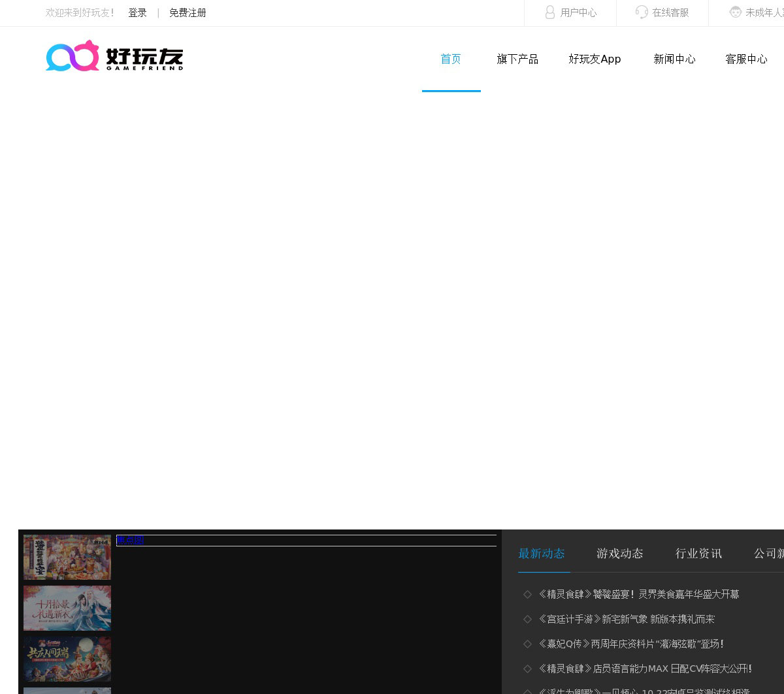Click diamond bullet beside 精灵食肆 饕餮盛宴 headline

coord(527,594)
